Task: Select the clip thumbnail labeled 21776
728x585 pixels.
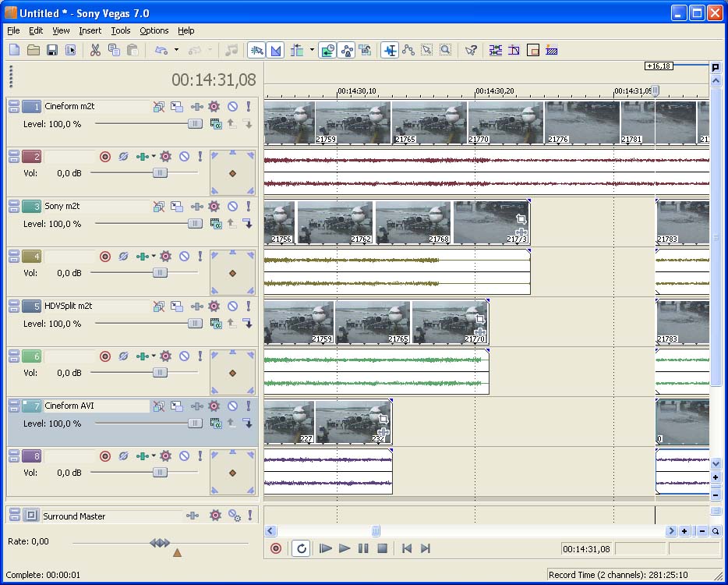Action: (x=582, y=122)
